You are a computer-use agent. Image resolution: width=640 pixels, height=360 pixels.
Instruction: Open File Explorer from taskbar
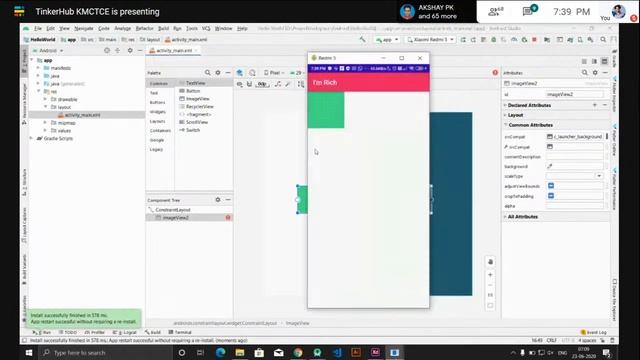(x=240, y=353)
